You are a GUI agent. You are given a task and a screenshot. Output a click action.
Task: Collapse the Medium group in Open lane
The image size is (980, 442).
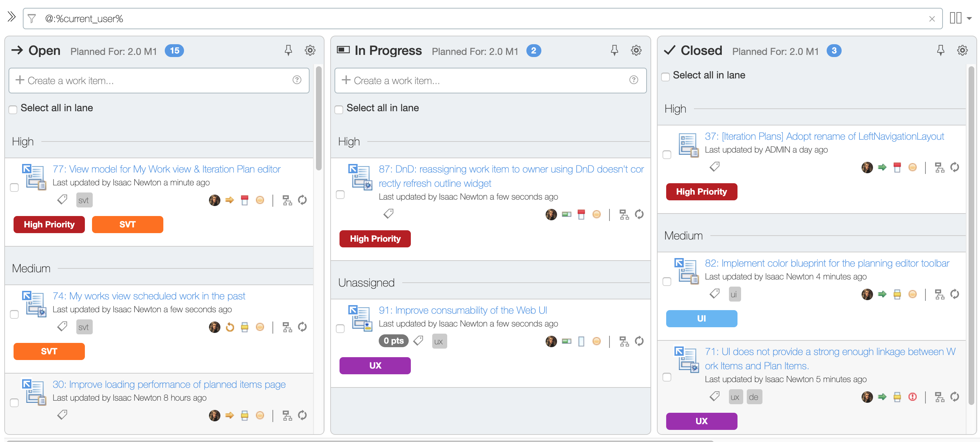coord(31,268)
